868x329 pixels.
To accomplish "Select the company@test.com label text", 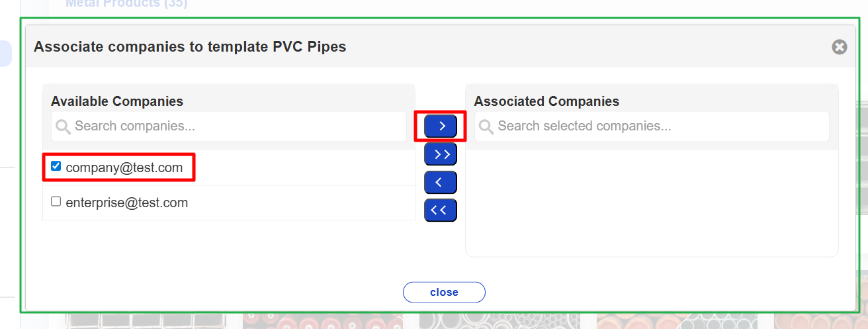I will point(124,168).
